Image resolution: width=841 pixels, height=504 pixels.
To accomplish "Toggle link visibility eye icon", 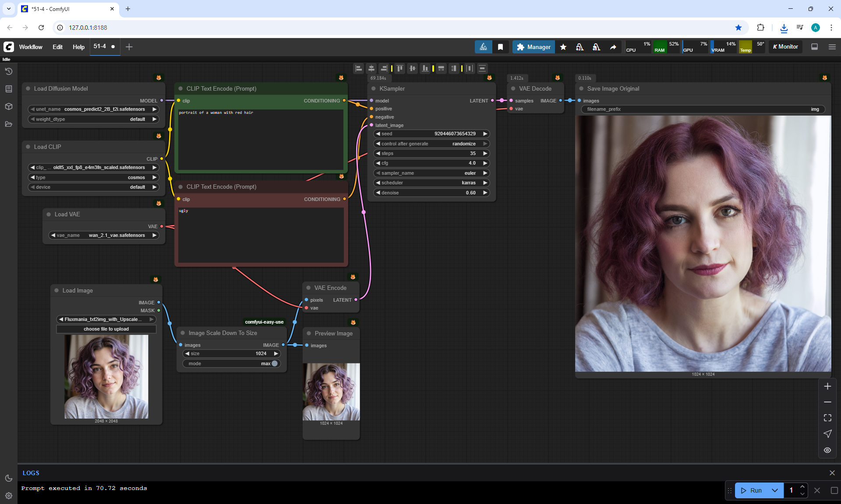I will tap(827, 450).
